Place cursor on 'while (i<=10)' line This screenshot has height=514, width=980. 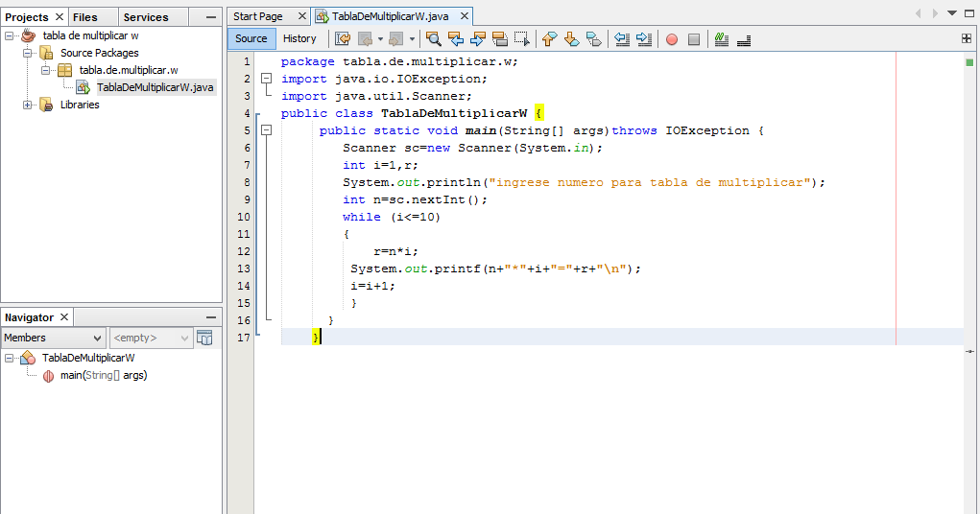point(392,217)
